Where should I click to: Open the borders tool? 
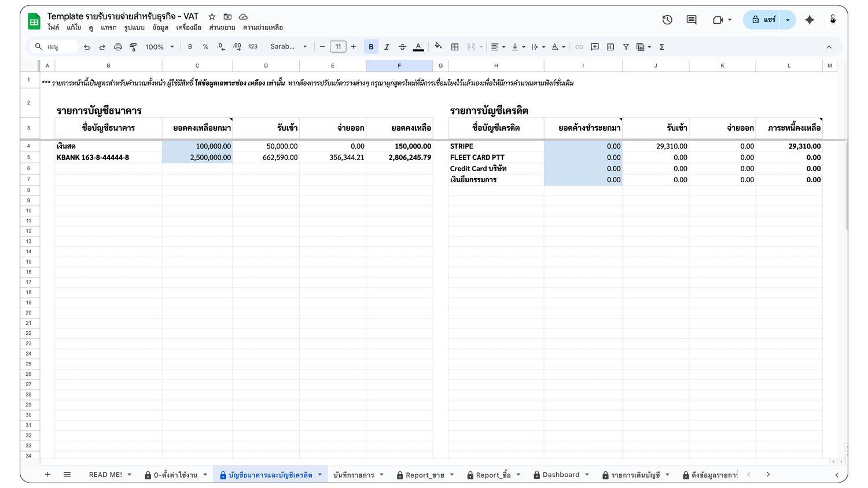(x=455, y=47)
